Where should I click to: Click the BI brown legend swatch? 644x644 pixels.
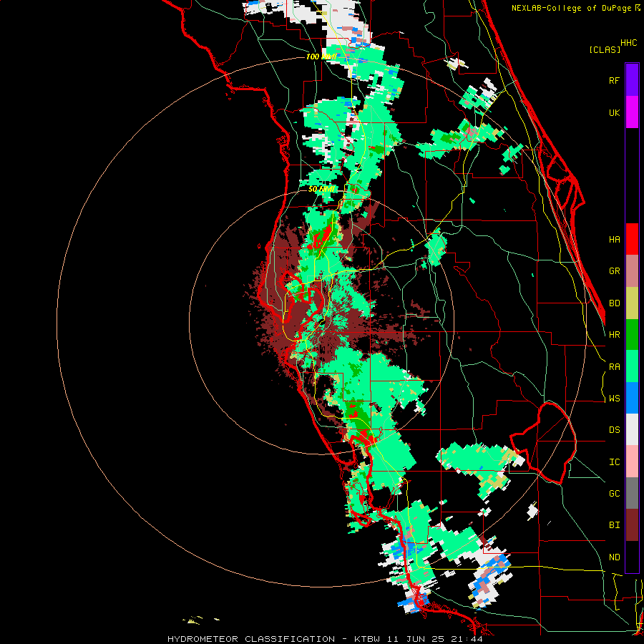(x=632, y=525)
